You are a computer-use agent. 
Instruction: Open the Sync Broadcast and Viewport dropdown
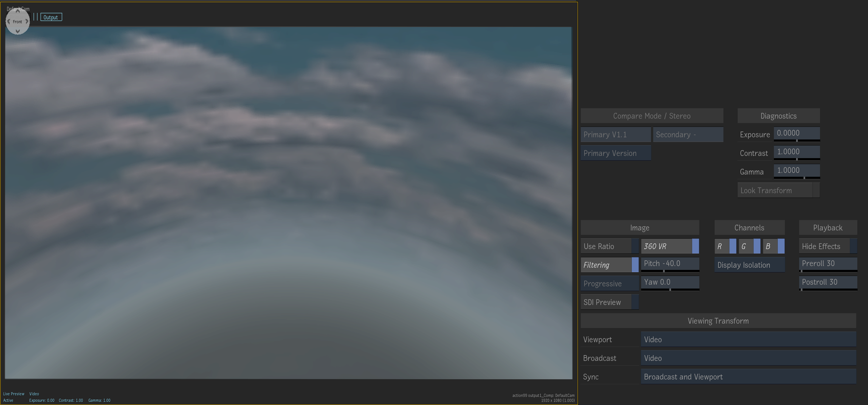[x=748, y=377]
